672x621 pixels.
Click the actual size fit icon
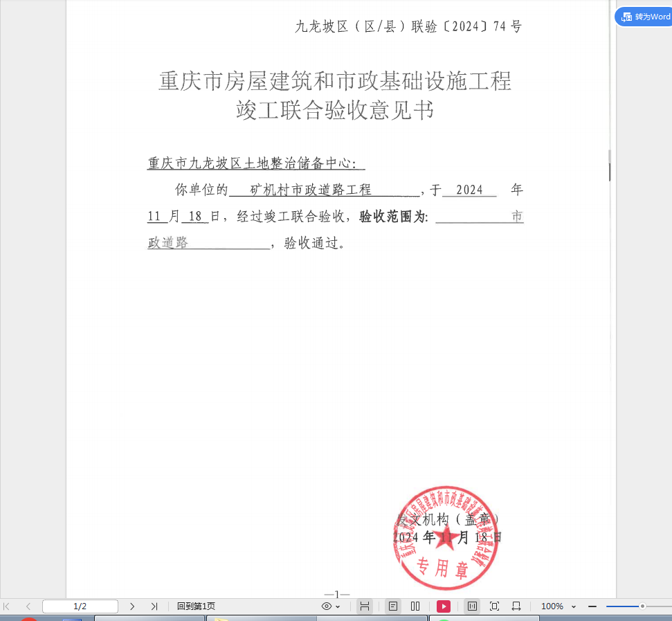tap(472, 606)
